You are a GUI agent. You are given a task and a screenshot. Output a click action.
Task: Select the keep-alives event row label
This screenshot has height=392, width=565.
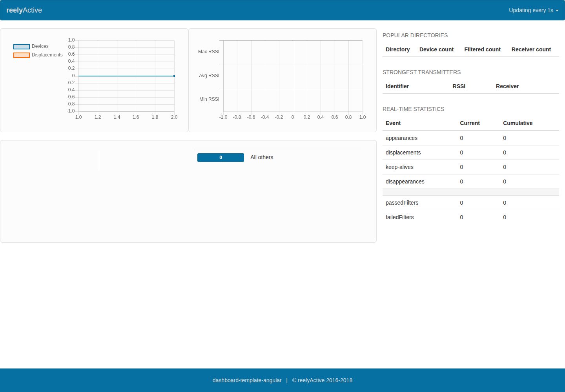(399, 167)
